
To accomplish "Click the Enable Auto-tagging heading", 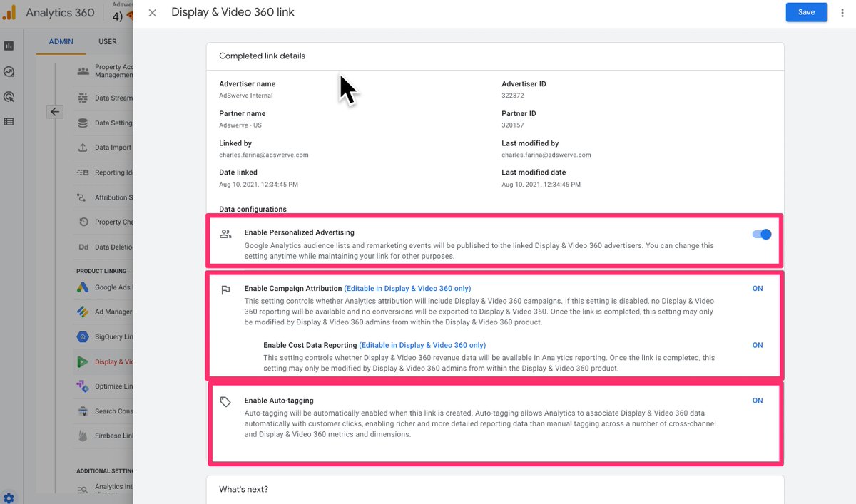I will tap(279, 401).
